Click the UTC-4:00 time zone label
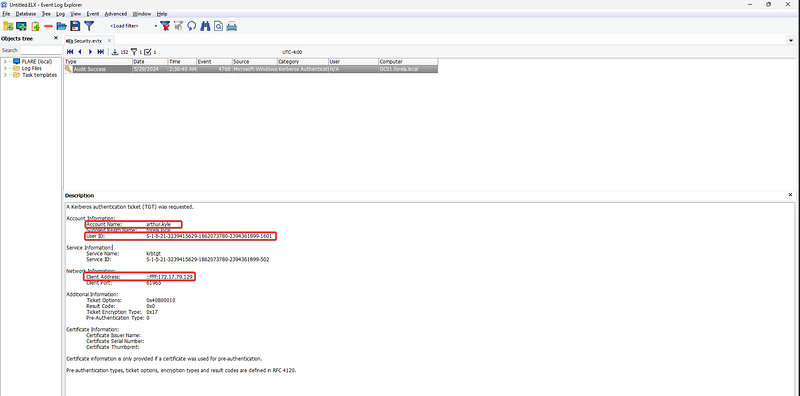 [292, 52]
